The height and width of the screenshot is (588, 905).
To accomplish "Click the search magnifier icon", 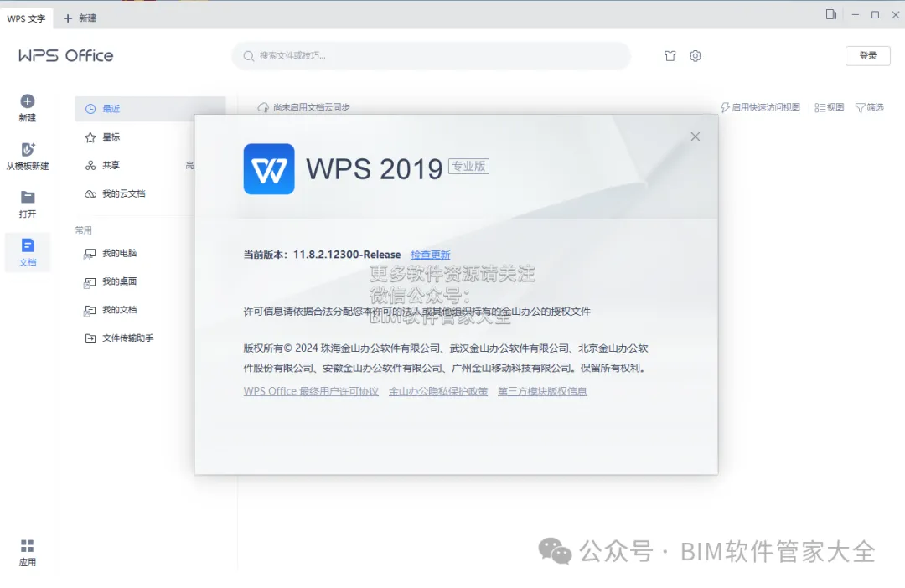I will coord(249,56).
